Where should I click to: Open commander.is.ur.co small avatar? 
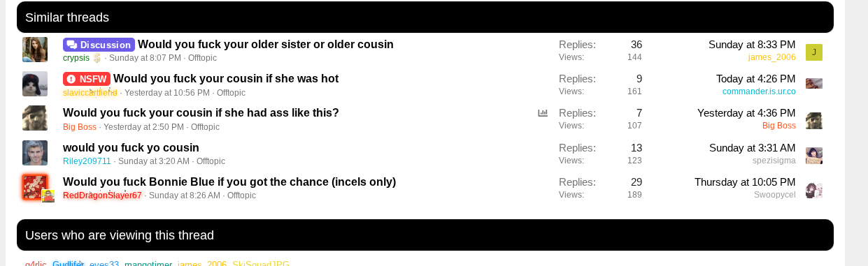pyautogui.click(x=814, y=84)
